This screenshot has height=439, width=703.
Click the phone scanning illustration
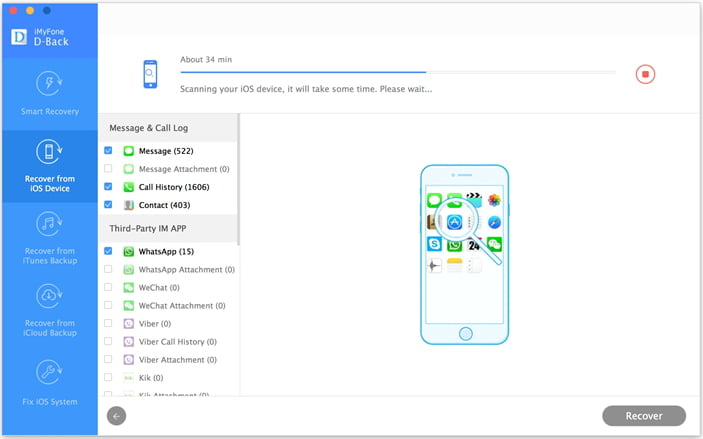click(x=464, y=255)
